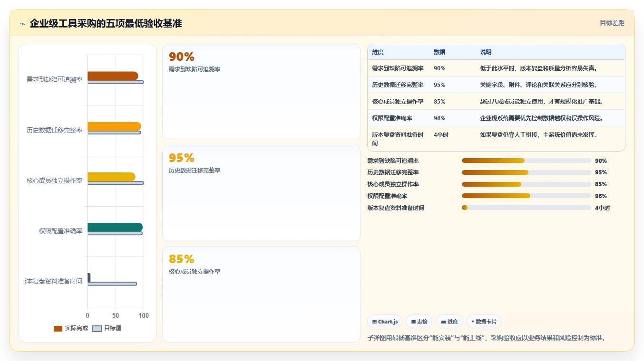
Task: Open the 95% 历史数据迁移完整率 data card
Action: click(261, 193)
